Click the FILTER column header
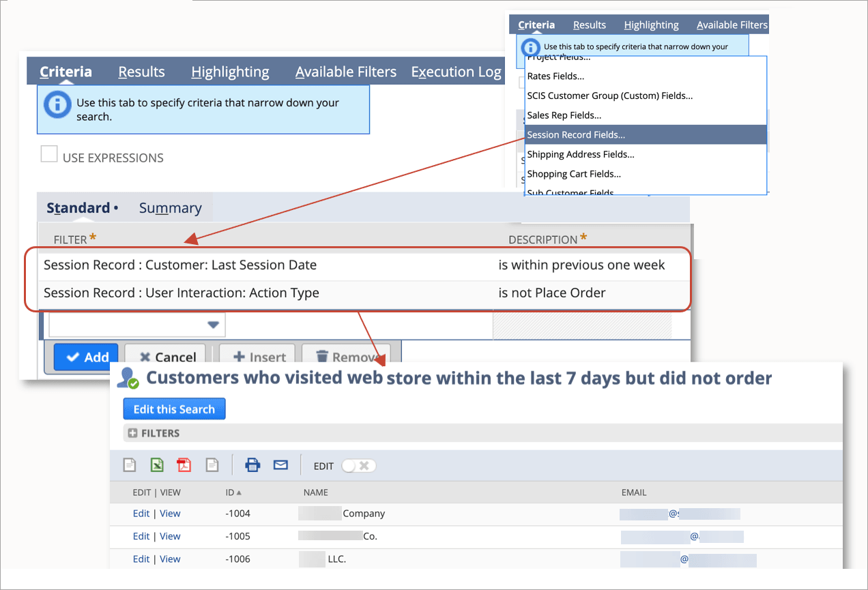This screenshot has height=590, width=868. (x=71, y=239)
